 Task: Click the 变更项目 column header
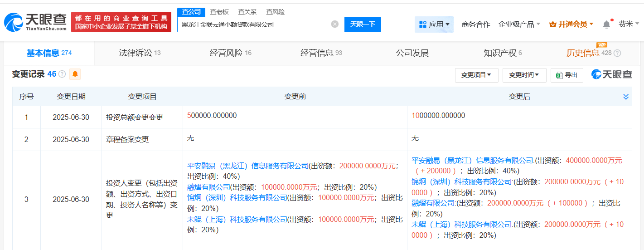[142, 97]
